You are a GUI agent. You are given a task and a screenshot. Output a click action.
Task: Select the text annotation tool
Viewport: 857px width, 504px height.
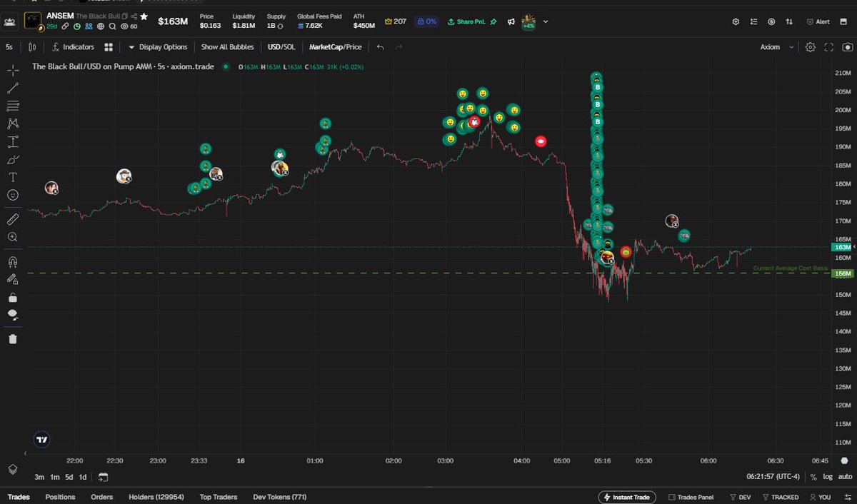12,177
